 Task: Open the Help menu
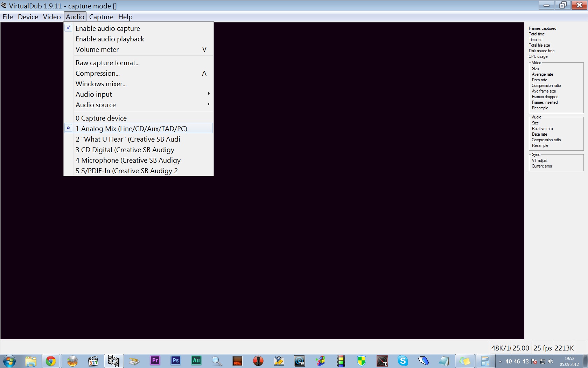click(125, 17)
